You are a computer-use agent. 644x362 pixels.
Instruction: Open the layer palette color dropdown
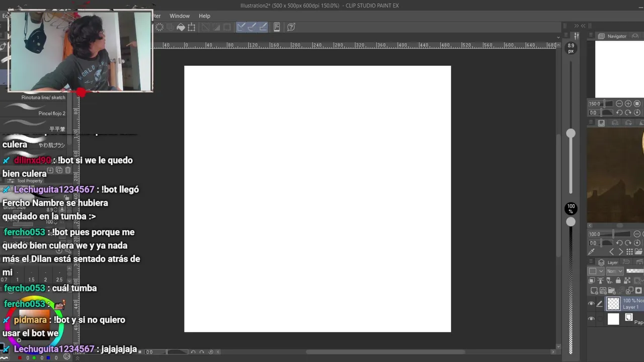tap(596, 271)
